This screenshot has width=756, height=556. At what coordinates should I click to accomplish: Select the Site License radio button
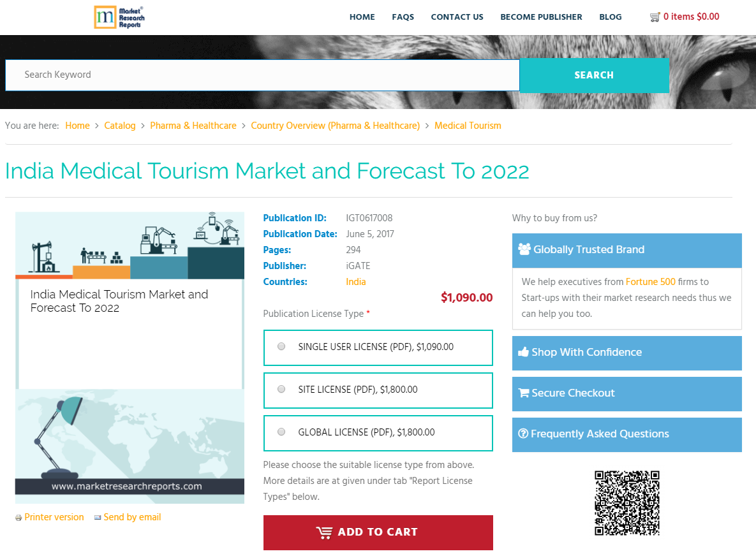(281, 390)
